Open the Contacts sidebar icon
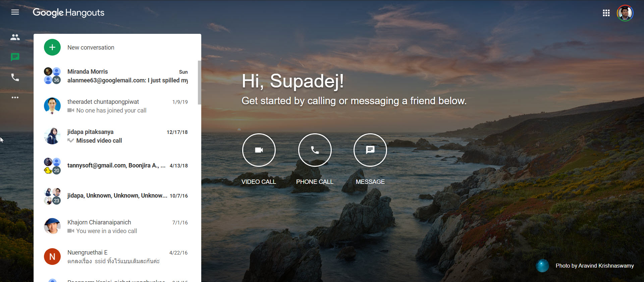This screenshot has width=644, height=282. (x=15, y=37)
